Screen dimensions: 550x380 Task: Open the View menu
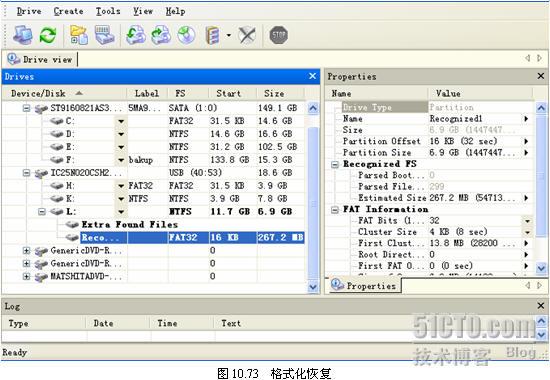(x=143, y=11)
